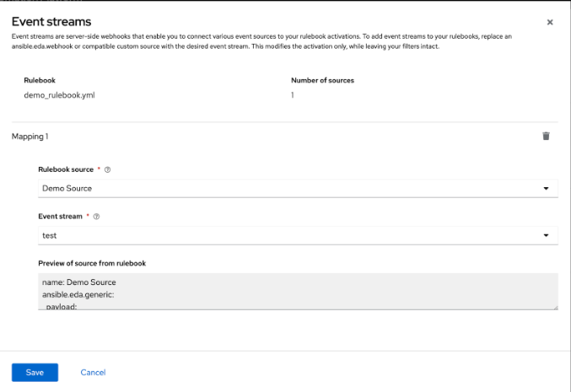Viewport: 571px width, 392px height.
Task: Close the Event streams dialog
Action: point(550,23)
